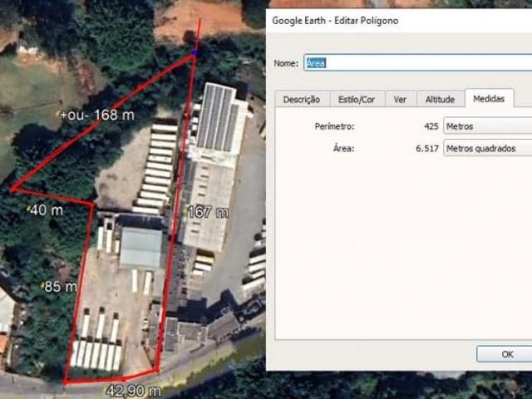Viewport: 532px width, 399px height.
Task: Click the perimeter value 425
Action: 431,126
